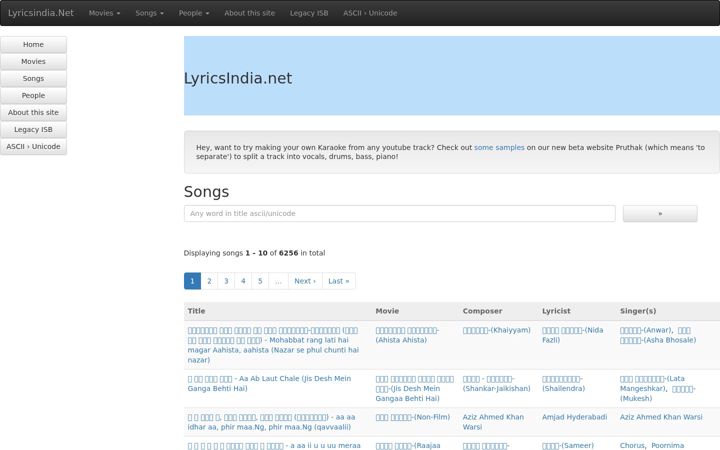Open singer link Aziz Ahmed Khan Warsi
This screenshot has width=720, height=450.
(661, 417)
